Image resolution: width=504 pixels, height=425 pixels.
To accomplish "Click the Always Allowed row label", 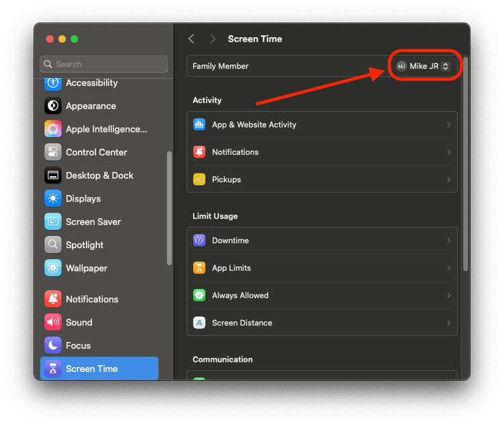I will click(x=240, y=295).
